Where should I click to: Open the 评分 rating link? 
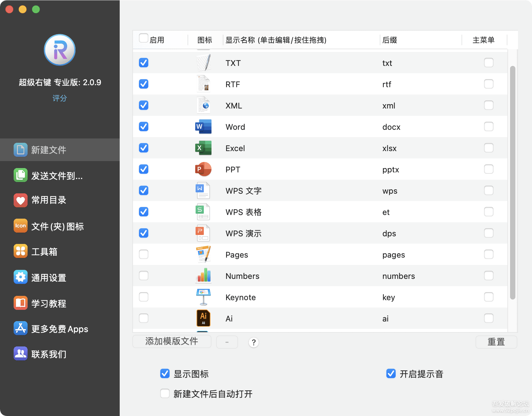coord(60,98)
